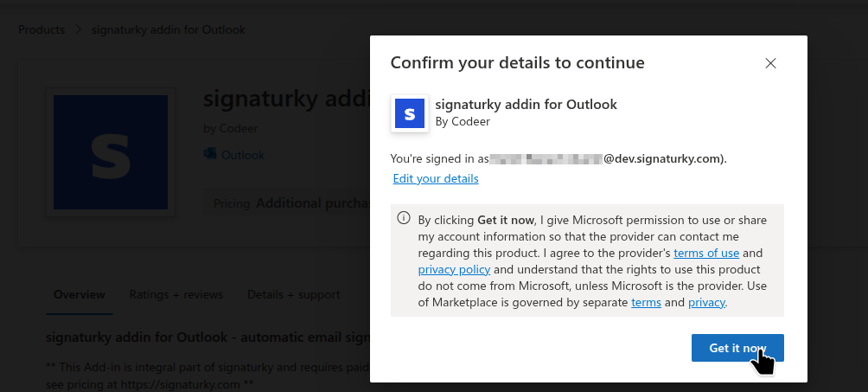
Task: Click the by Codeer publisher text
Action: [230, 129]
